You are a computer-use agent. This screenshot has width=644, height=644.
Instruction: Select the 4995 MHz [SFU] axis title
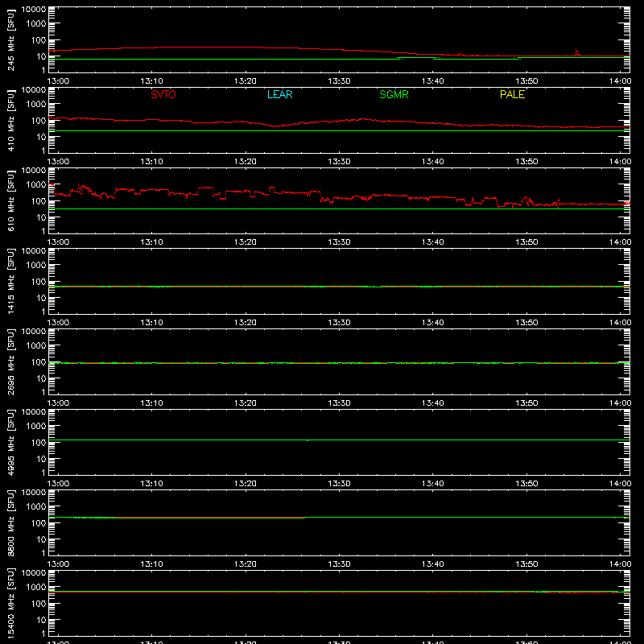click(x=10, y=442)
